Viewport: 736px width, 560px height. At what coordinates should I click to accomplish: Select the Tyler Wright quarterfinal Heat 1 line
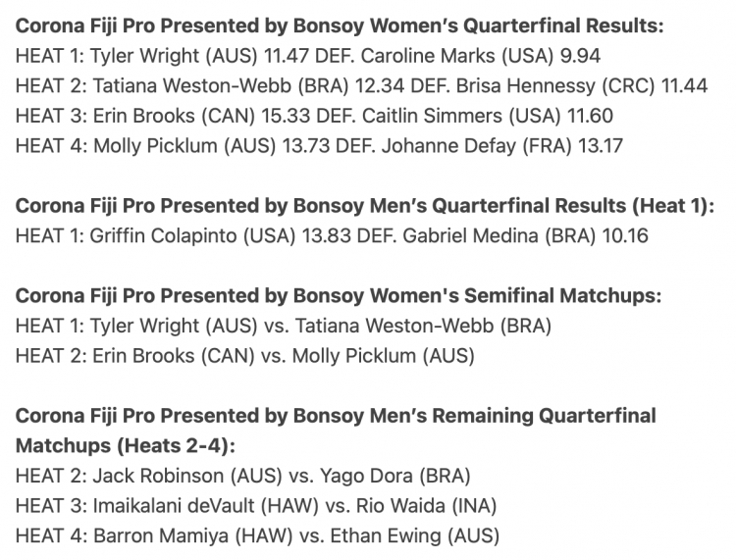308,56
